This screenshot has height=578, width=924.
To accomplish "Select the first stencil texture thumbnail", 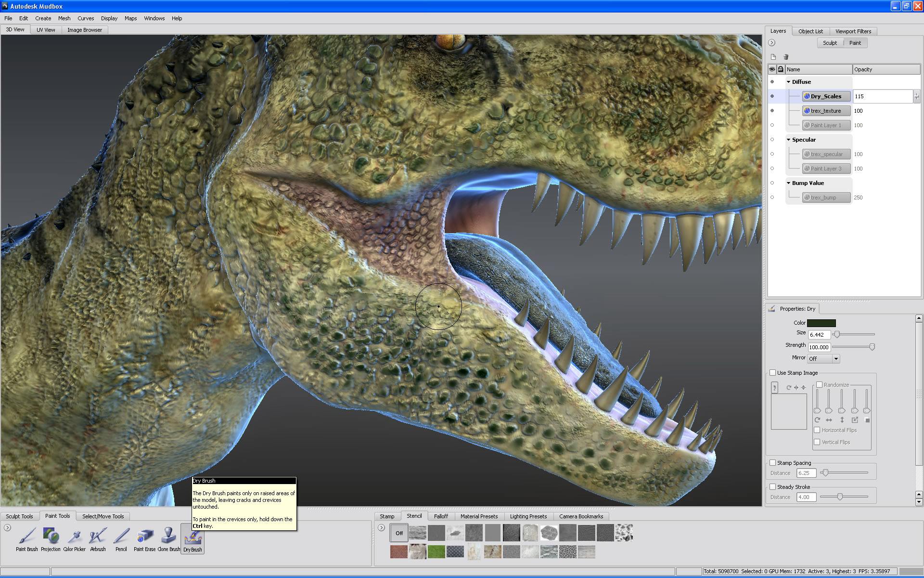I will (x=417, y=533).
